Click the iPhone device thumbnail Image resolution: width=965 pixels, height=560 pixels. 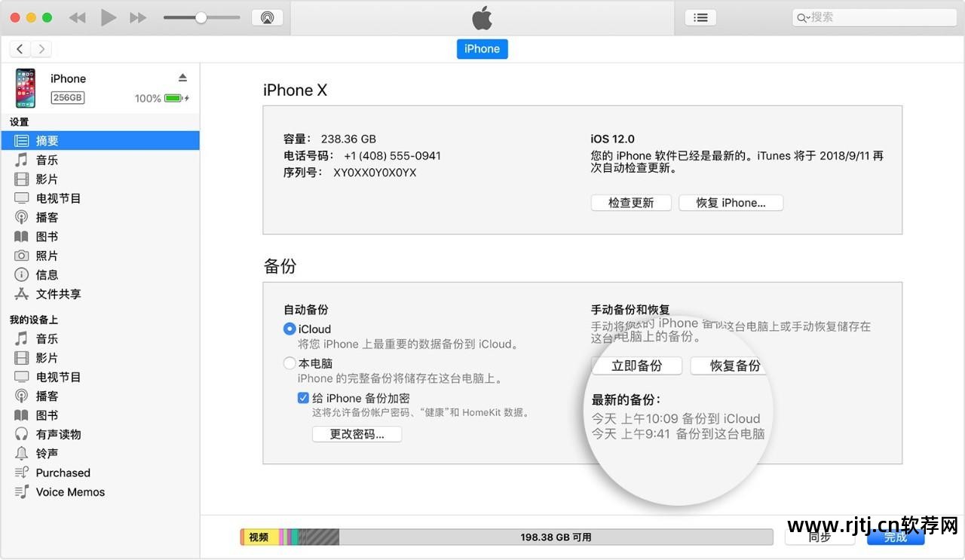coord(25,88)
